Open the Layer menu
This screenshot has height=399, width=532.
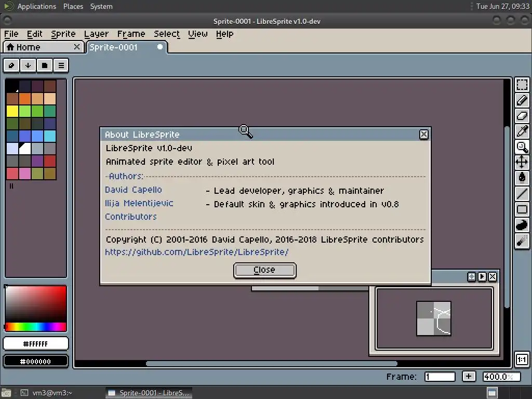(x=96, y=34)
